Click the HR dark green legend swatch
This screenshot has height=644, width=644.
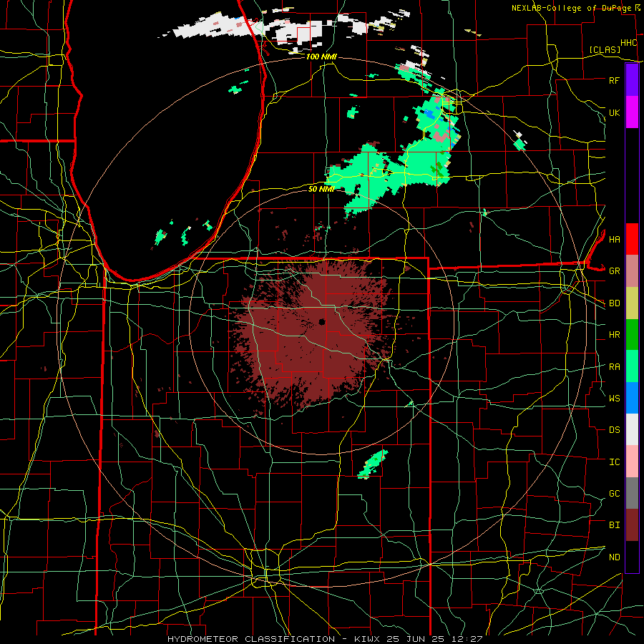point(632,335)
